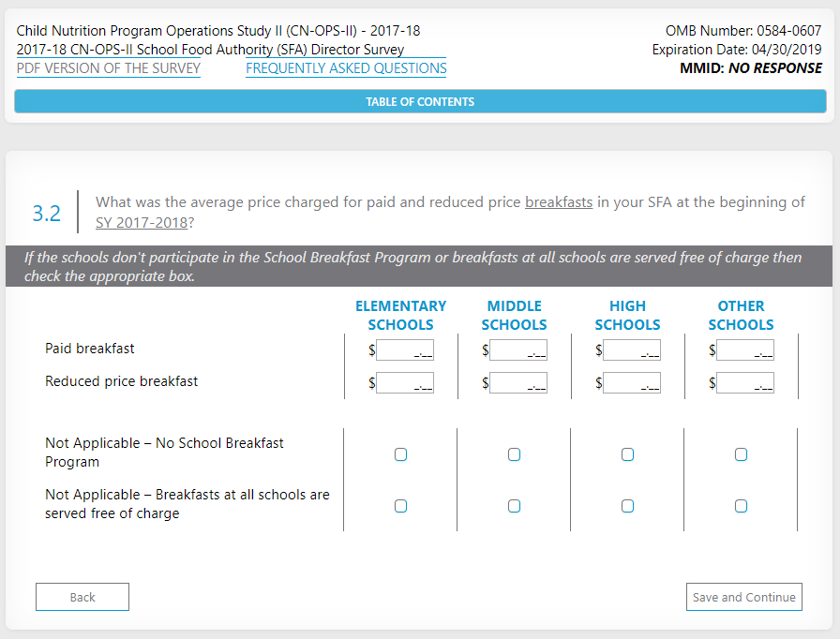The image size is (840, 639).
Task: Check breakfasts served free for Other Schools
Action: click(x=741, y=506)
